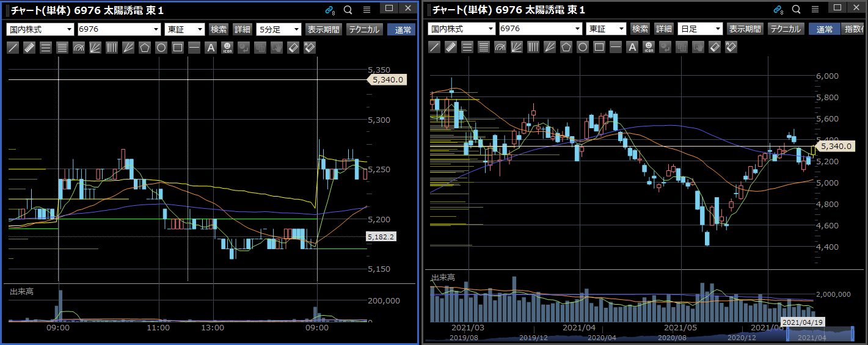868x345 pixels.
Task: Expand the 国内株式 dropdown in the left chart
Action: 40,29
